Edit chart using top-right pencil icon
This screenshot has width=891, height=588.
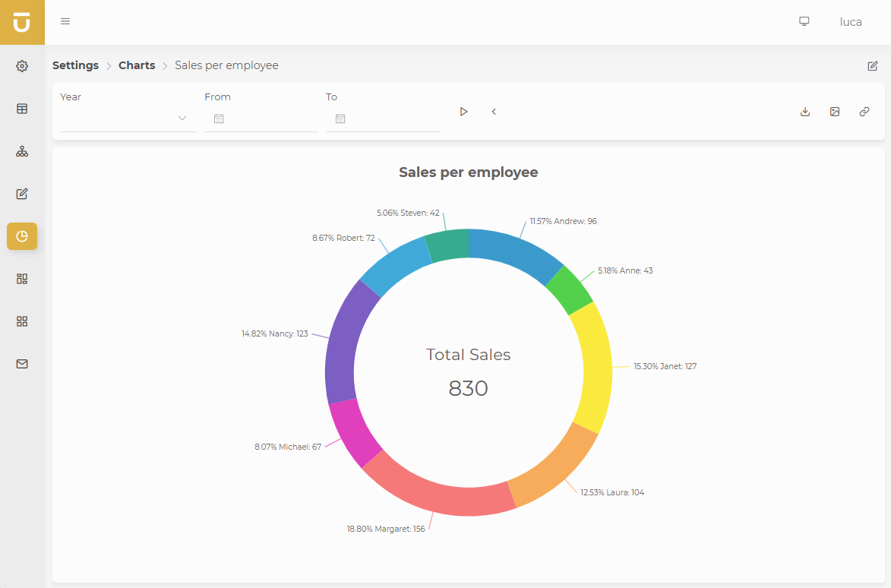click(873, 66)
